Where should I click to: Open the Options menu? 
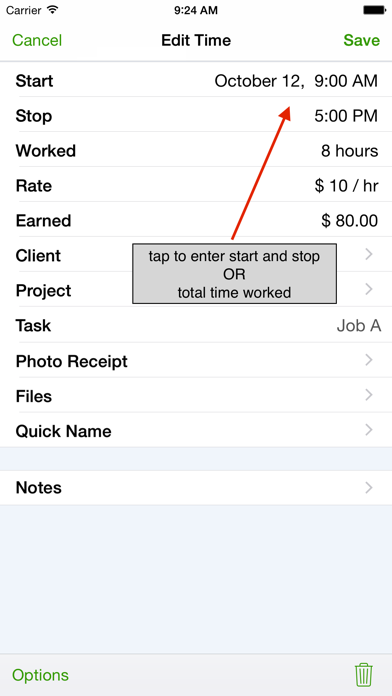click(x=40, y=675)
